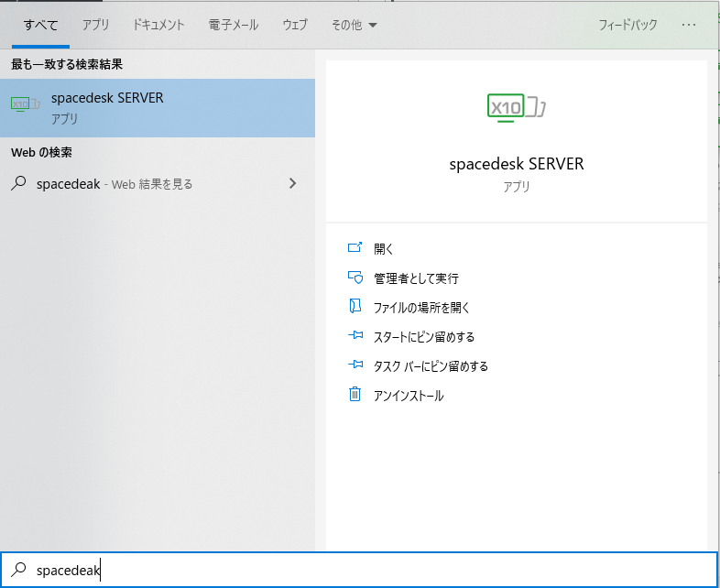720x588 pixels.
Task: Open the three-dot options menu
Action: [689, 25]
